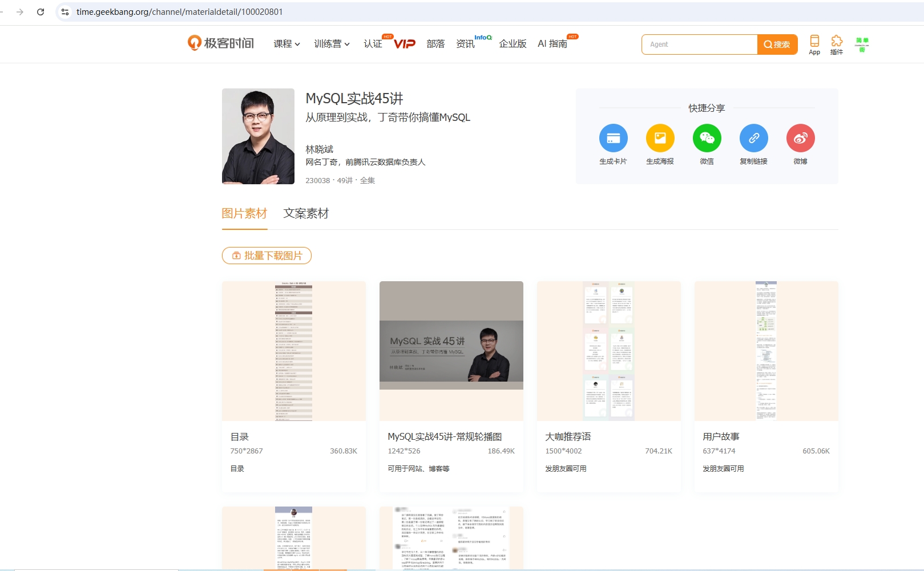Open the 认证 menu item
Screen dimensions: 924x571
[x=373, y=44]
